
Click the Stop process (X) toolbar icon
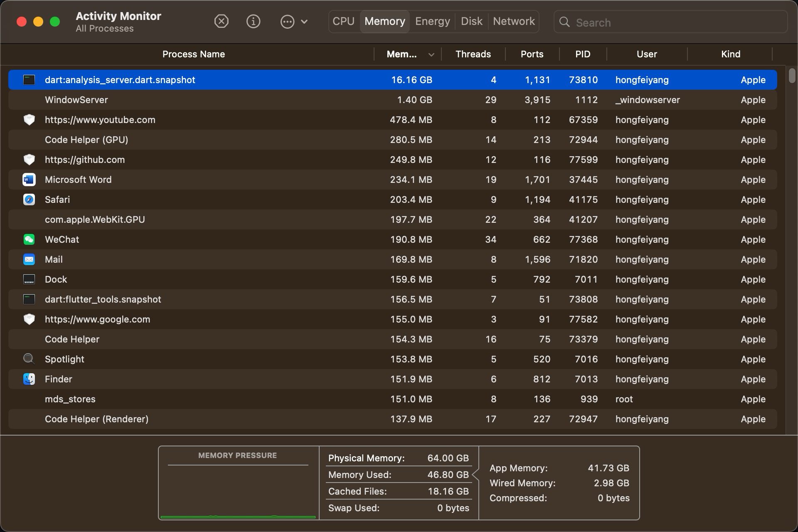point(221,21)
